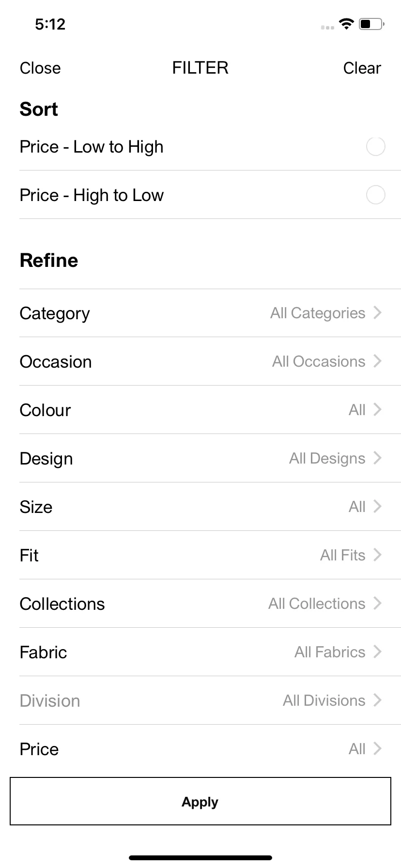401x868 pixels.
Task: Close the filter screen
Action: [40, 68]
